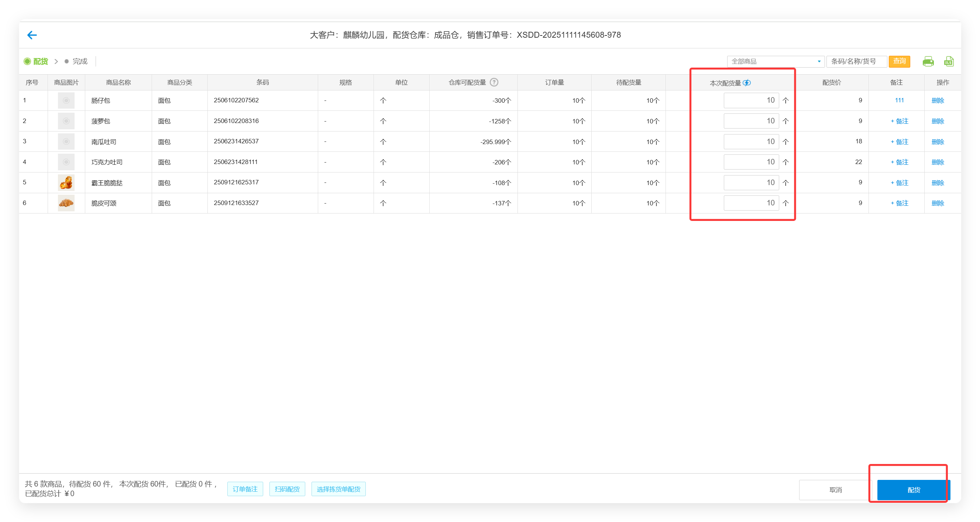
Task: Click the lightning icon beside 本次配货量
Action: (x=746, y=83)
